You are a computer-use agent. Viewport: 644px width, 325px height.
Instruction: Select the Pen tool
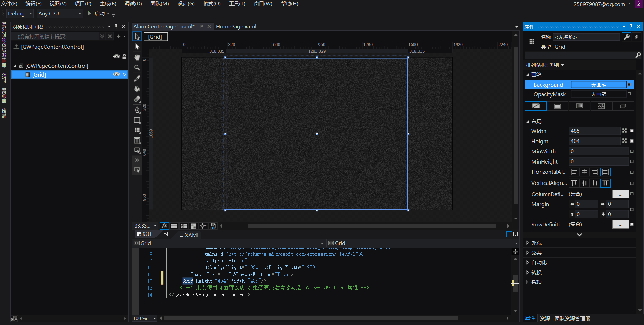pyautogui.click(x=137, y=110)
